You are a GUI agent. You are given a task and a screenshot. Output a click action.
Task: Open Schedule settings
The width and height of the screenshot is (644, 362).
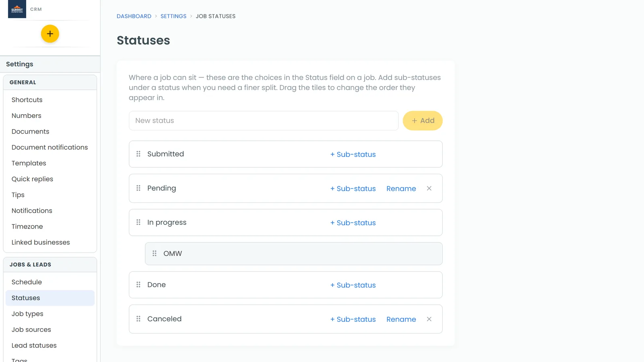point(50,282)
